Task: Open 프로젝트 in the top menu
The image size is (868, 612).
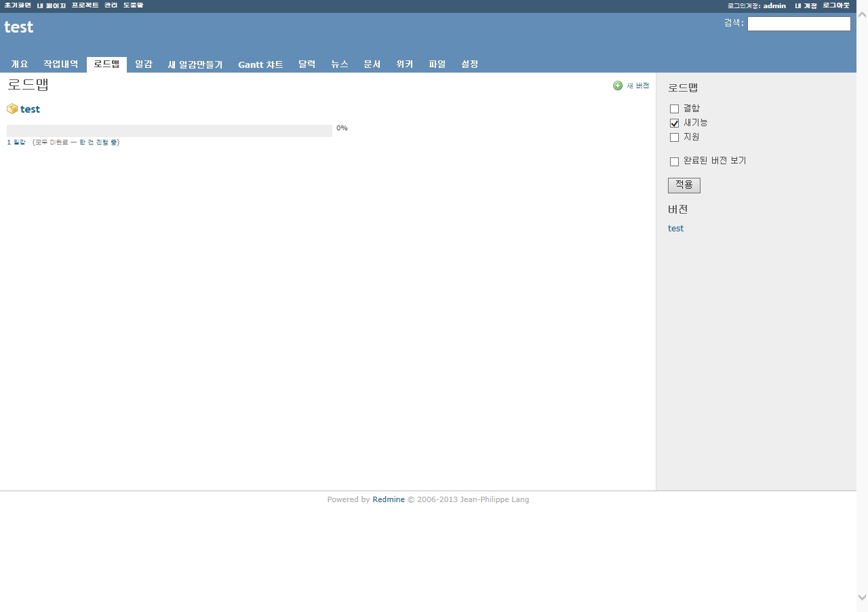Action: [85, 5]
